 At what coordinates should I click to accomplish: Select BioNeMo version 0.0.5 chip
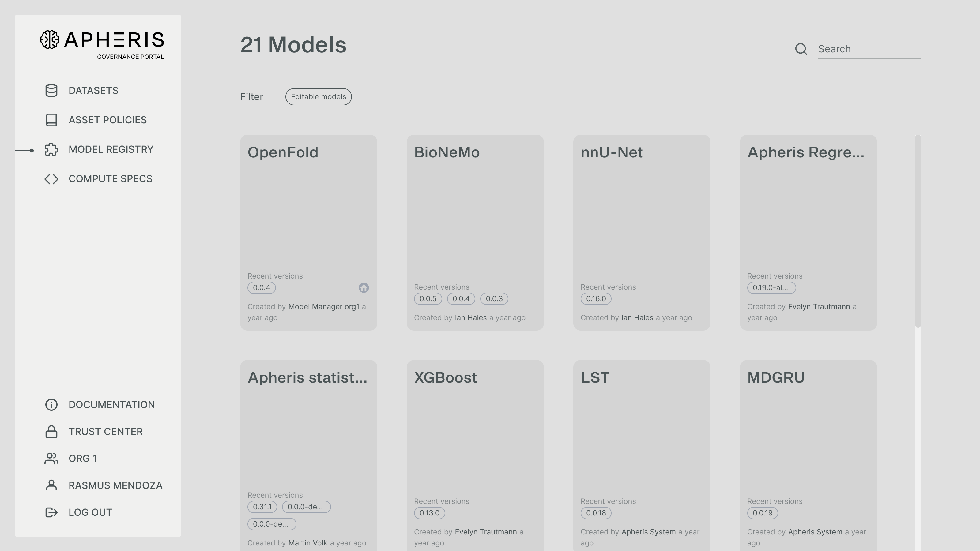coord(428,299)
